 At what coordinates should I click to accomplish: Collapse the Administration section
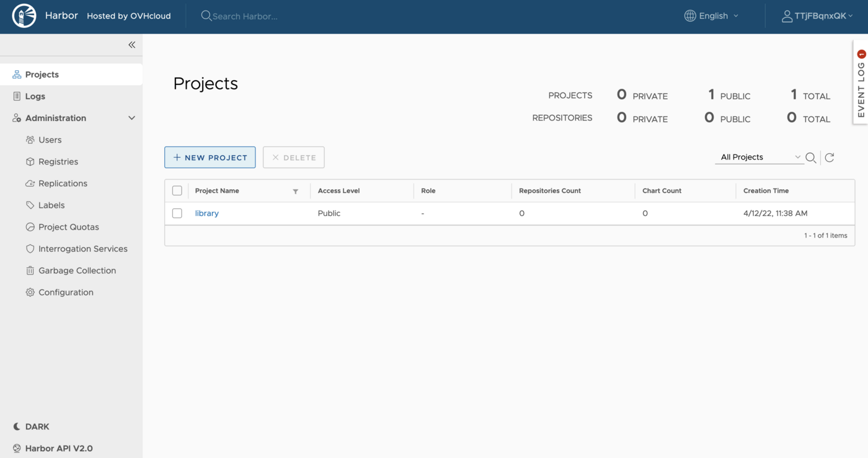(131, 117)
